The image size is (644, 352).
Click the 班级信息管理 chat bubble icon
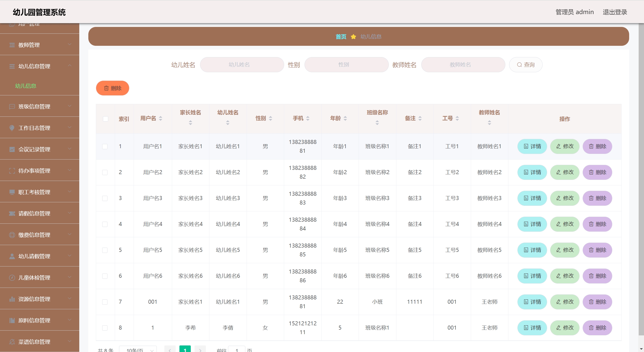12,107
